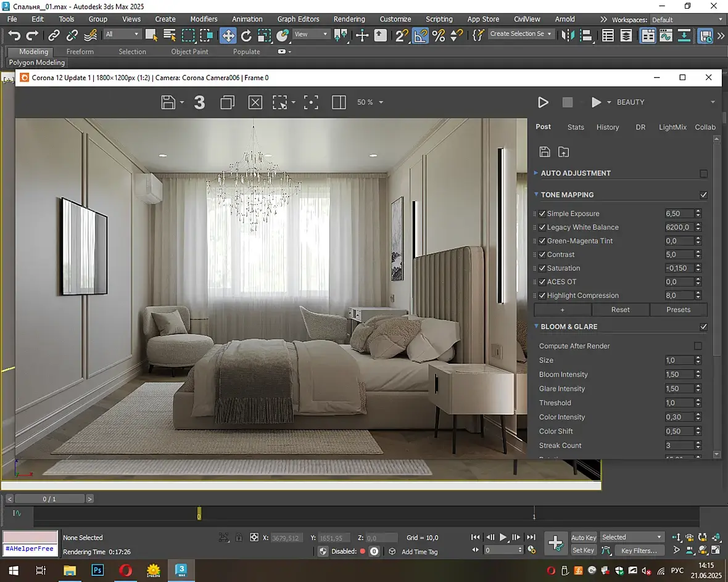This screenshot has height=582, width=728.
Task: Click the Presets button
Action: [678, 309]
